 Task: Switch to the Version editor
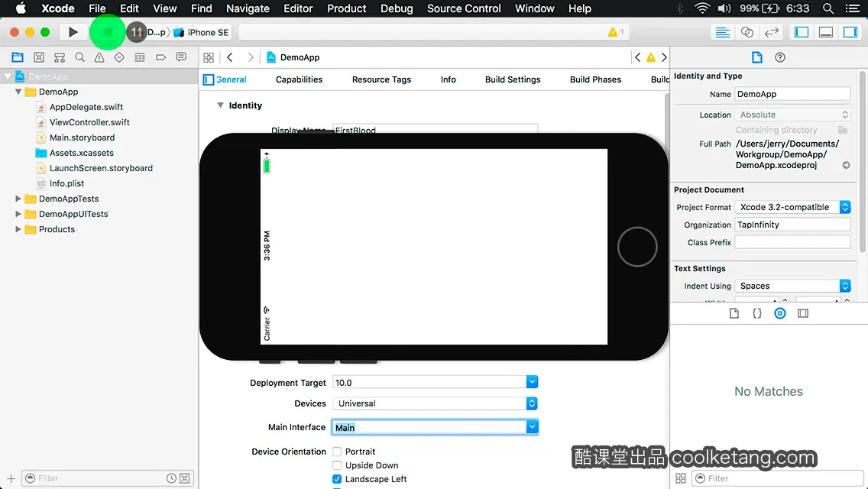click(x=771, y=32)
